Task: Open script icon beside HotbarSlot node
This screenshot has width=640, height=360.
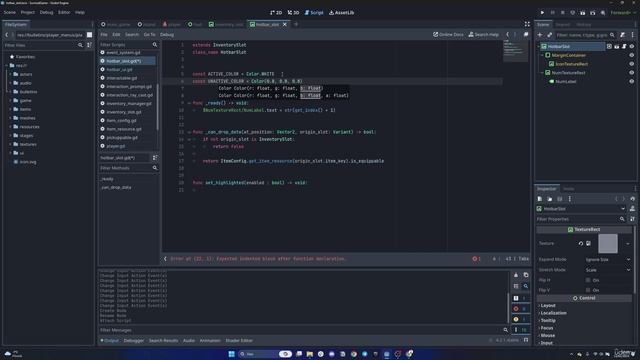Action: coord(624,47)
